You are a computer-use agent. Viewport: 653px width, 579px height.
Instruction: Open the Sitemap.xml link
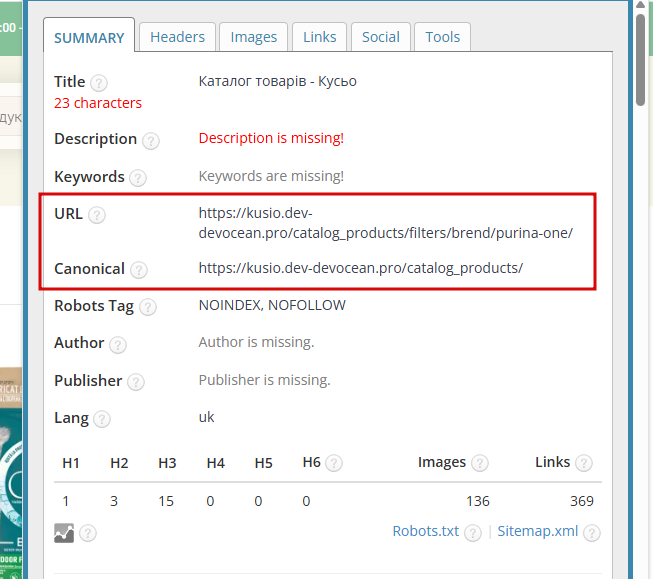(538, 531)
